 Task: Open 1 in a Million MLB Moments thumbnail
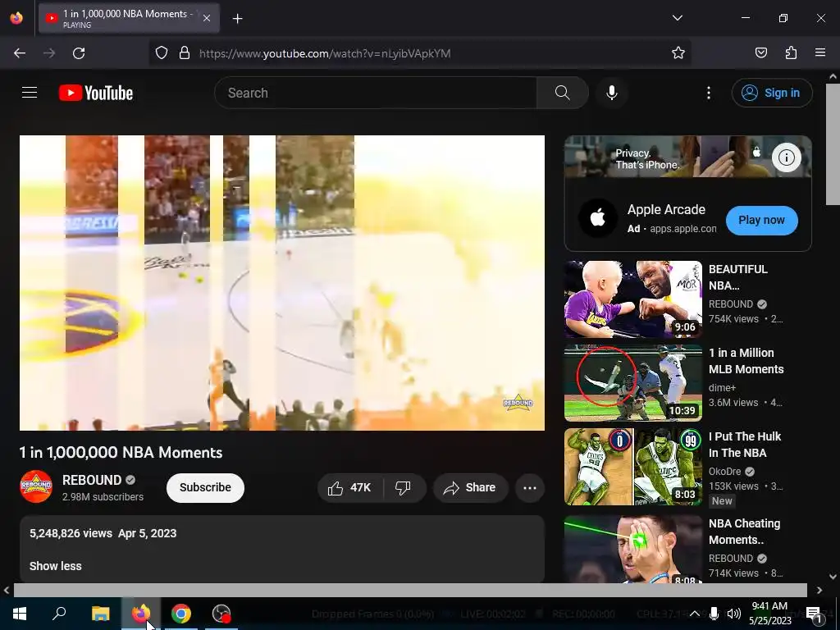tap(632, 383)
